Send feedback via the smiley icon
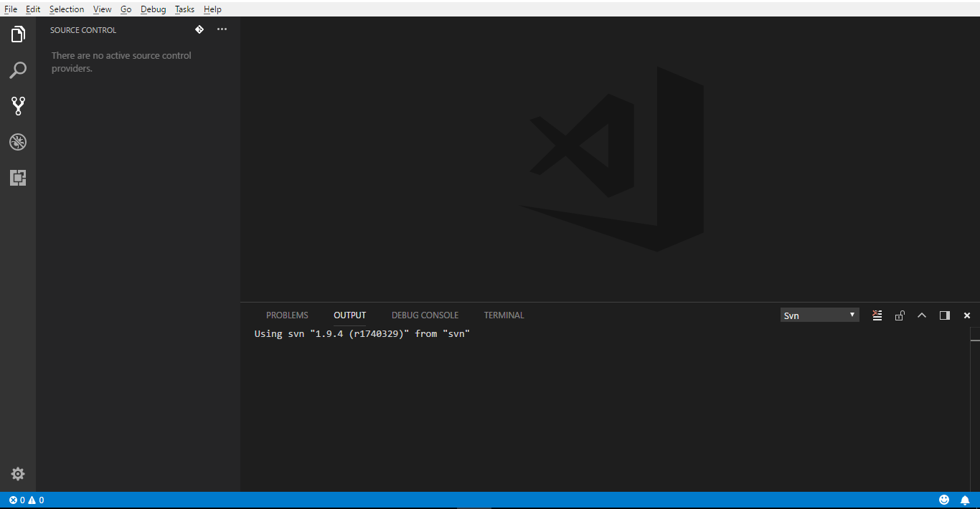This screenshot has height=509, width=980. point(944,499)
